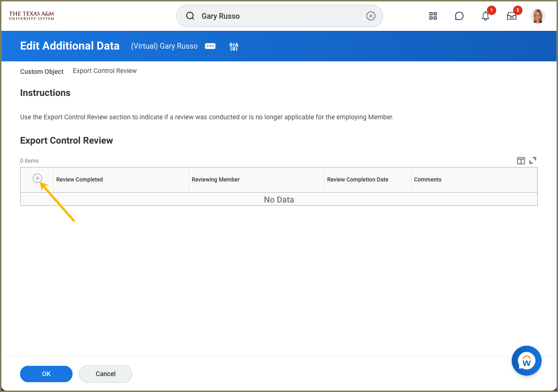Open the chat messages icon
This screenshot has width=558, height=392.
(459, 16)
